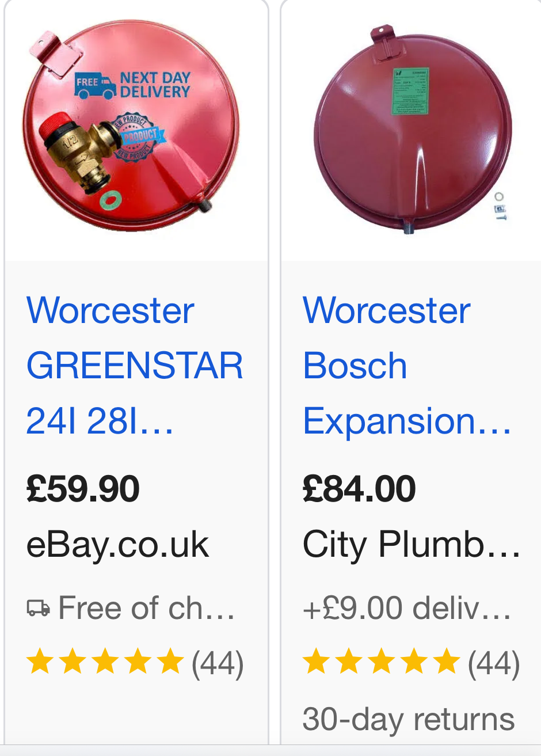This screenshot has width=541, height=756.
Task: Click the Free of ch… delivery text
Action: pyautogui.click(x=146, y=608)
